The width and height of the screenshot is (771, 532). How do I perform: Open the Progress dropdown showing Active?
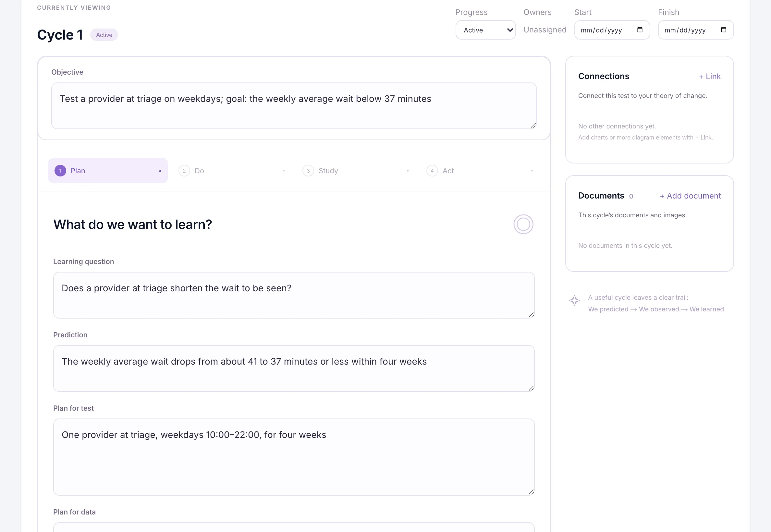(x=485, y=30)
